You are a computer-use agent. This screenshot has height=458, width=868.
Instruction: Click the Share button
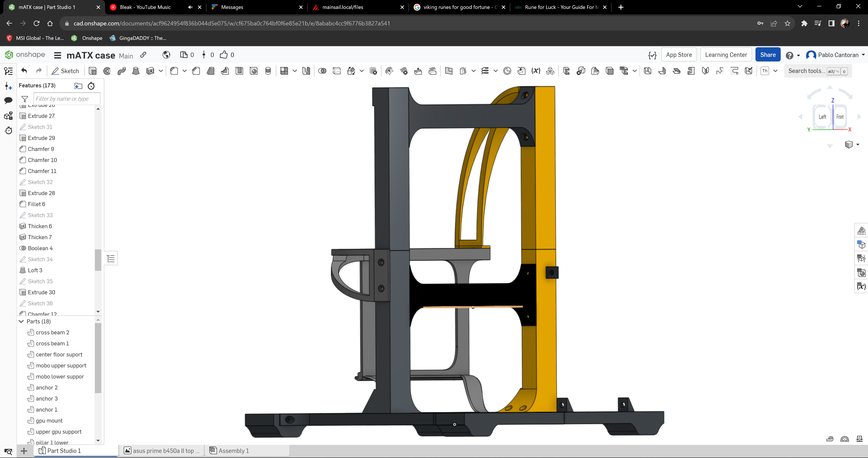(768, 54)
